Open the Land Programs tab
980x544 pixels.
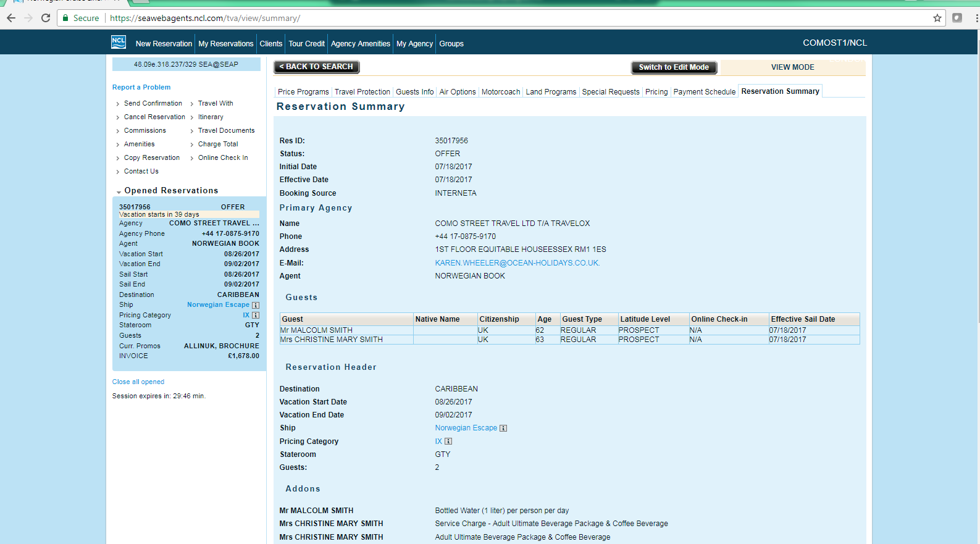[x=551, y=92]
